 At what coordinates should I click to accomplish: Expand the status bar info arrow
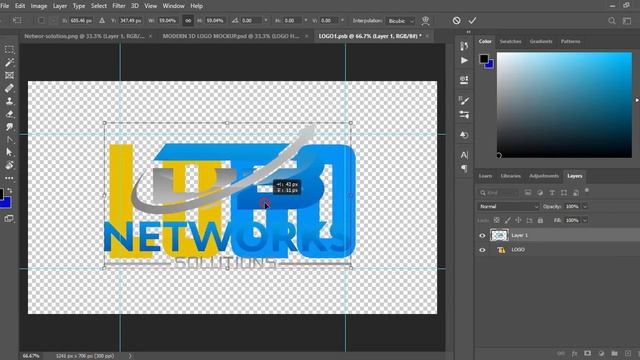click(x=130, y=356)
